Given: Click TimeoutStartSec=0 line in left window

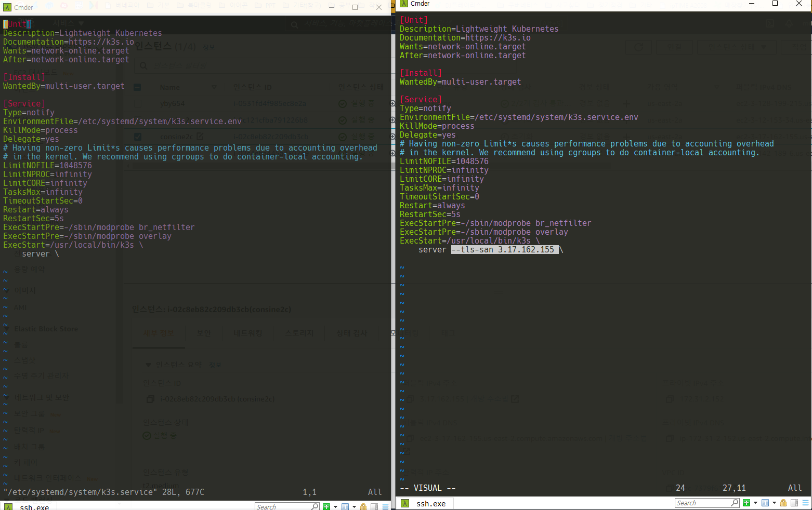Looking at the screenshot, I should pyautogui.click(x=43, y=201).
